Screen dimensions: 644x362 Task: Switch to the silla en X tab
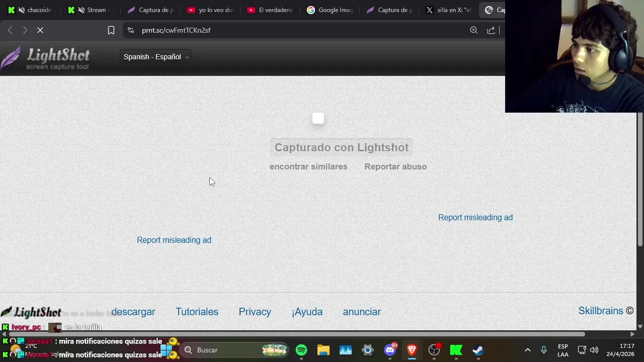pyautogui.click(x=449, y=10)
